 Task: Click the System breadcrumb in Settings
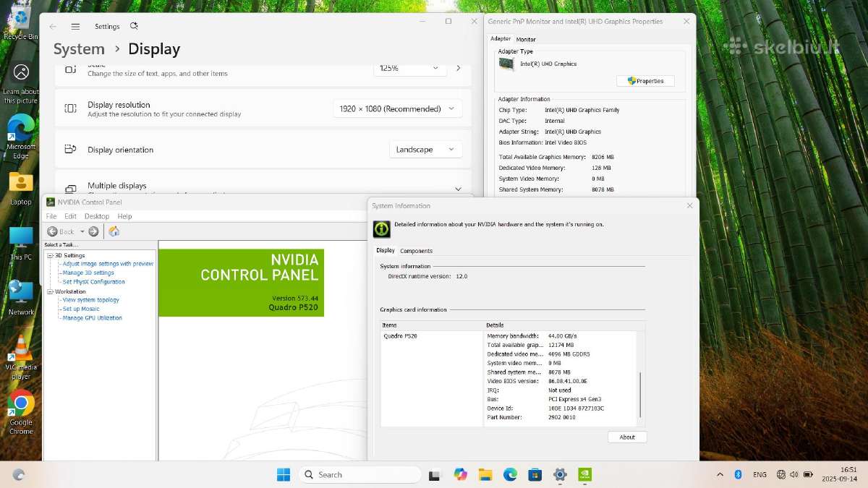tap(79, 49)
